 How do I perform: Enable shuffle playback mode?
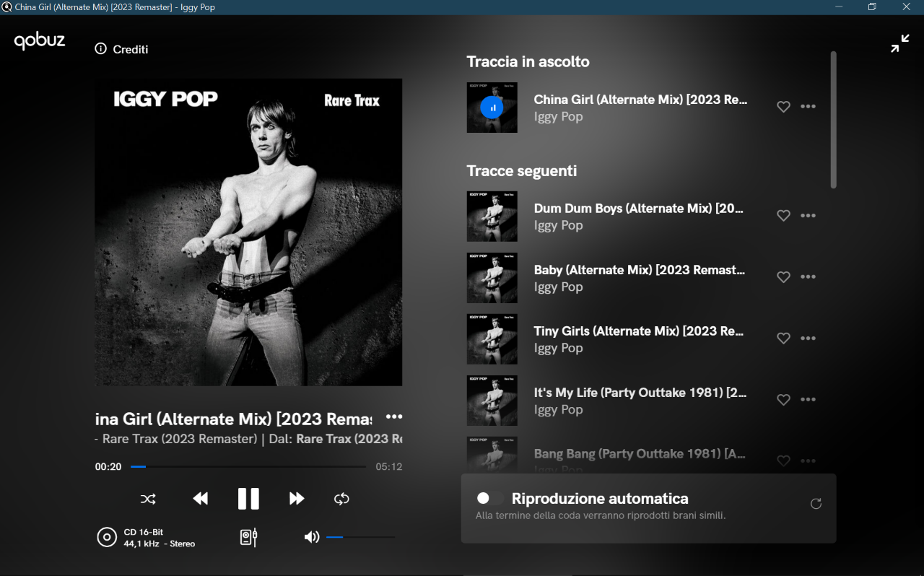pyautogui.click(x=148, y=499)
